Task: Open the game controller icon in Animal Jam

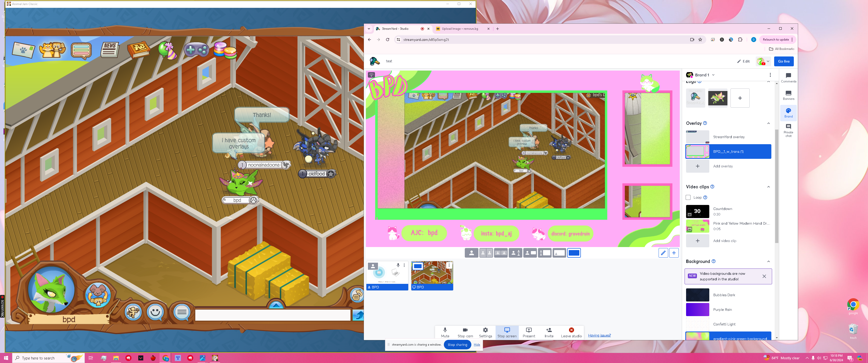Action: coord(197,50)
